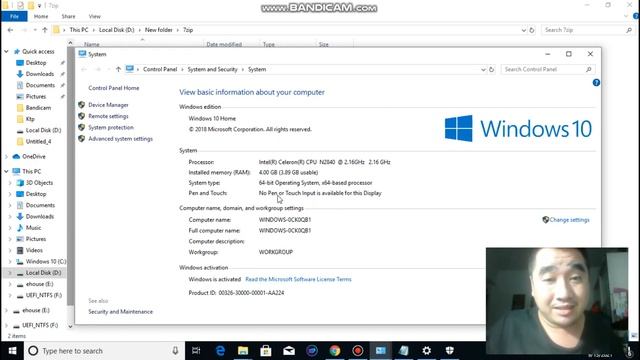This screenshot has width=640, height=360.
Task: Open Desktop under Quick access
Action: point(36,63)
